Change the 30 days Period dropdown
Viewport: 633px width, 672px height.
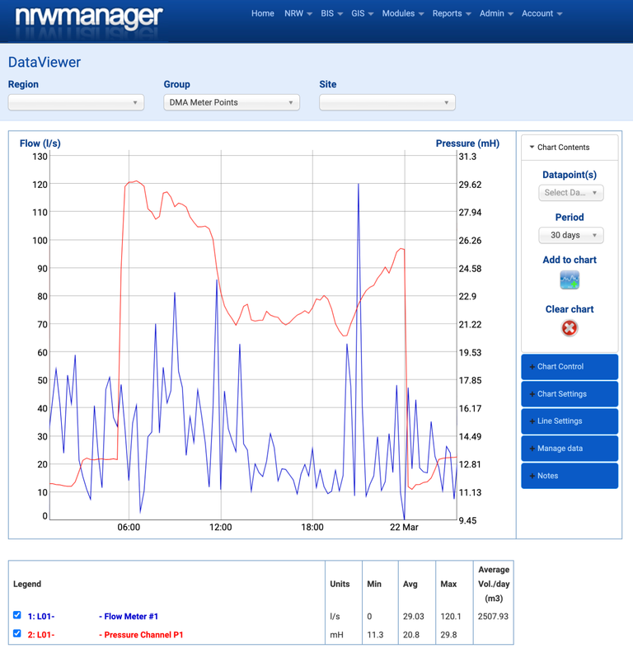(570, 236)
